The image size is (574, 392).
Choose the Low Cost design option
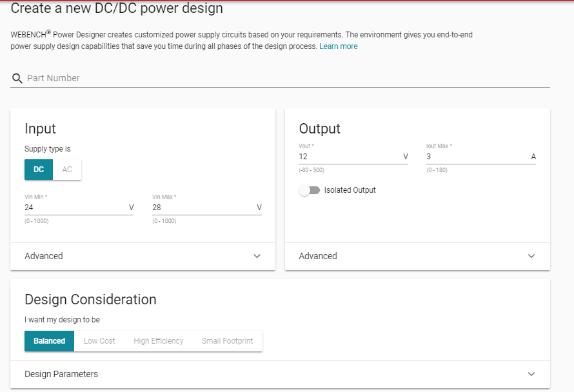click(99, 341)
